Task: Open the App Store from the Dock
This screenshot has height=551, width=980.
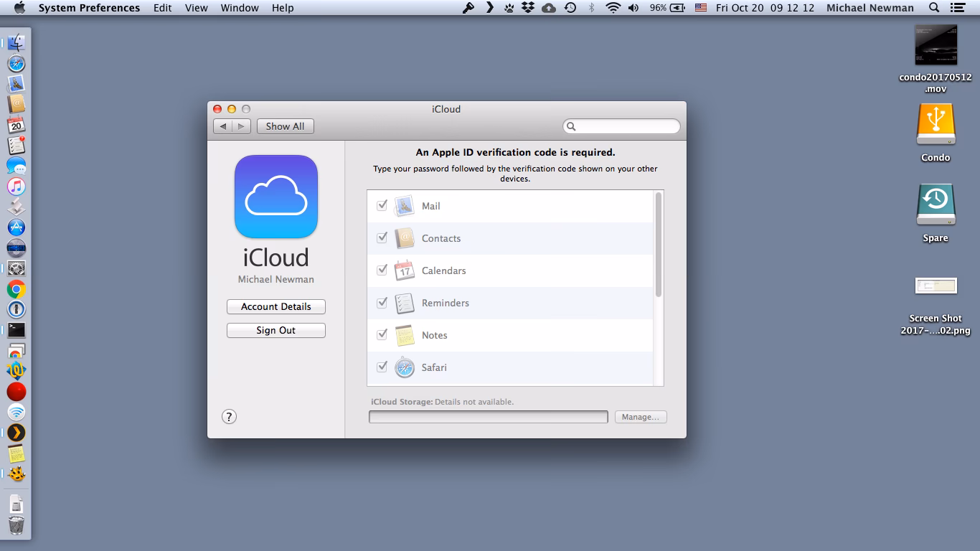Action: coord(16,227)
